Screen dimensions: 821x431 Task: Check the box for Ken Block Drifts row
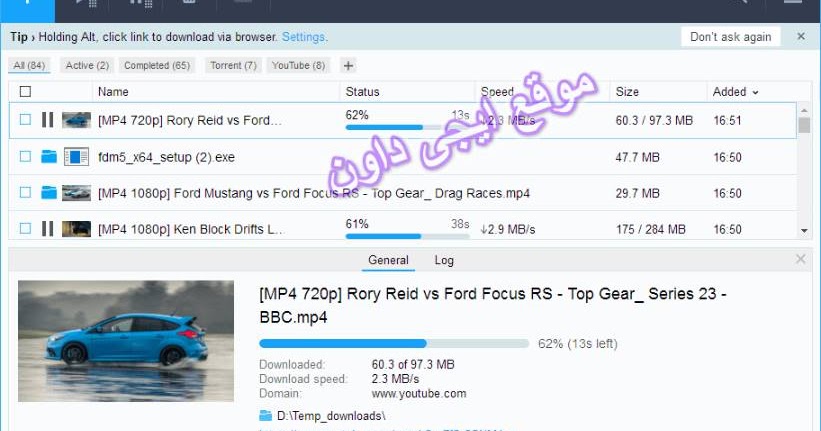coord(25,228)
